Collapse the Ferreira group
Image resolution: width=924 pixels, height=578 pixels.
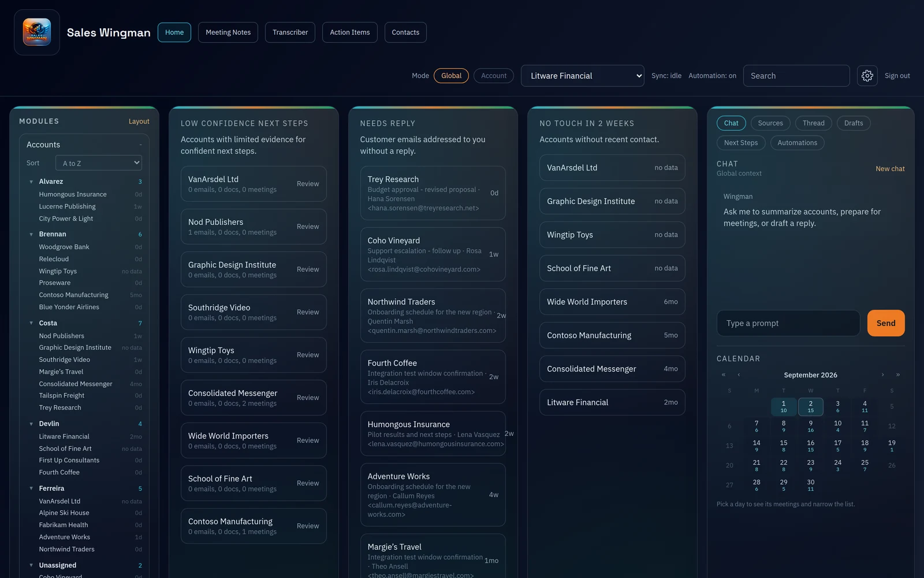point(31,488)
